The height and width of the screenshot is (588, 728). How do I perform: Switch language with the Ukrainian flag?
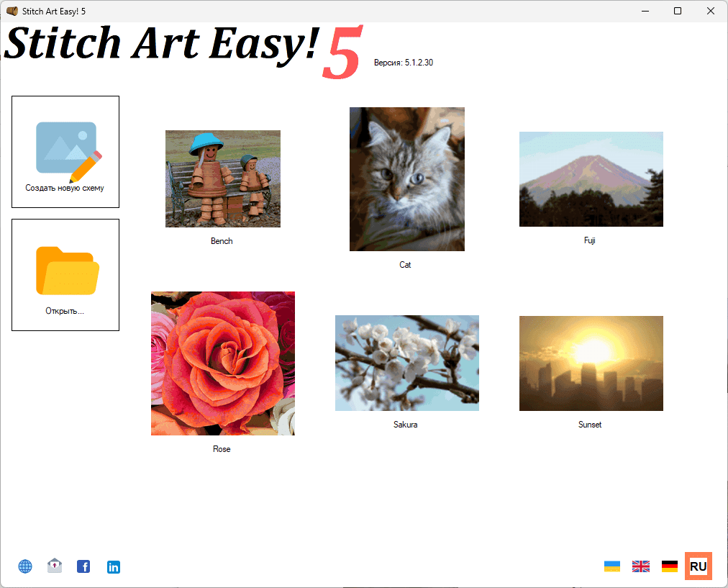tap(612, 566)
